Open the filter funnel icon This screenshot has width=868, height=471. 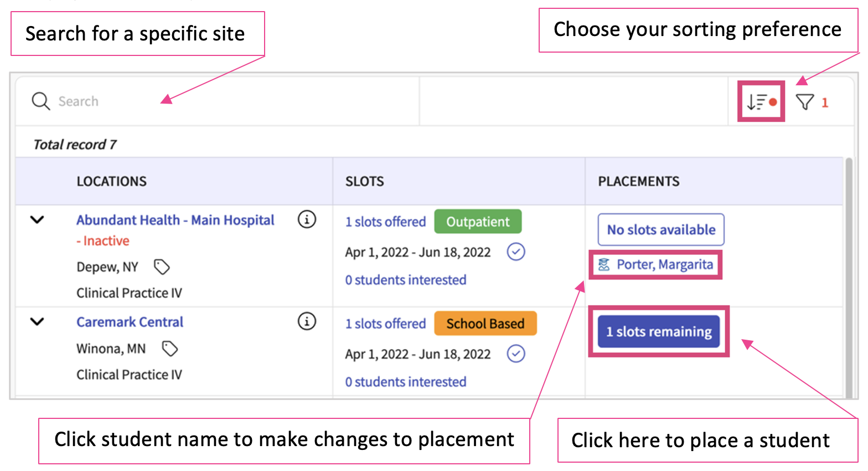pos(805,102)
